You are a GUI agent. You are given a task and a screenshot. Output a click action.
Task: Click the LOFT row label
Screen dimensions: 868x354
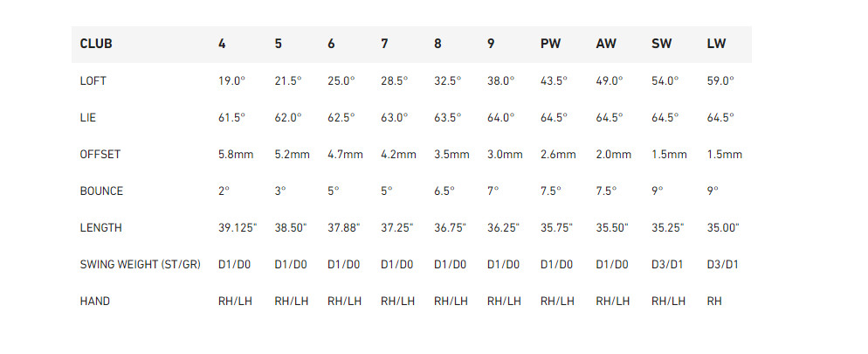tap(93, 80)
